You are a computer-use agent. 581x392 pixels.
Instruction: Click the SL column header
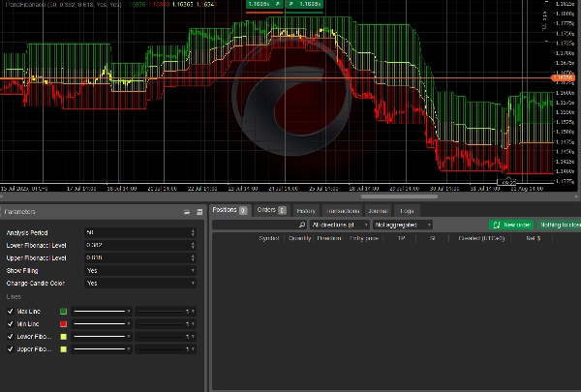433,238
